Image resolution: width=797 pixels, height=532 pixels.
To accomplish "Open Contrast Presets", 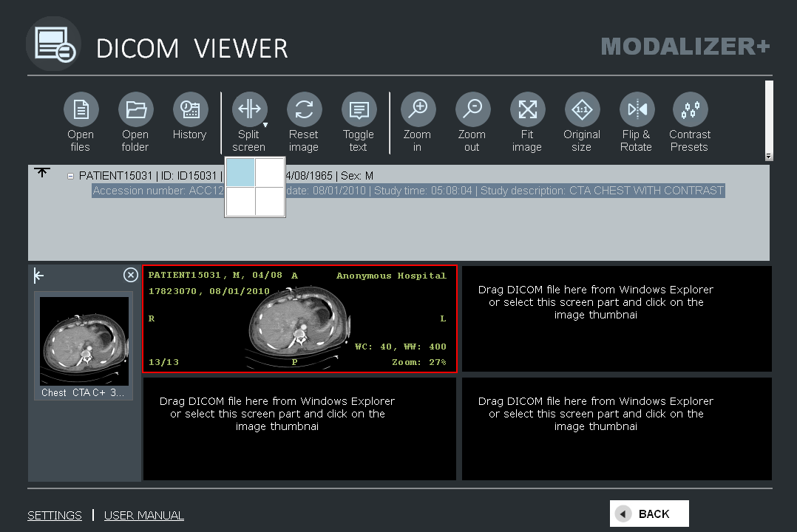I will 690,110.
